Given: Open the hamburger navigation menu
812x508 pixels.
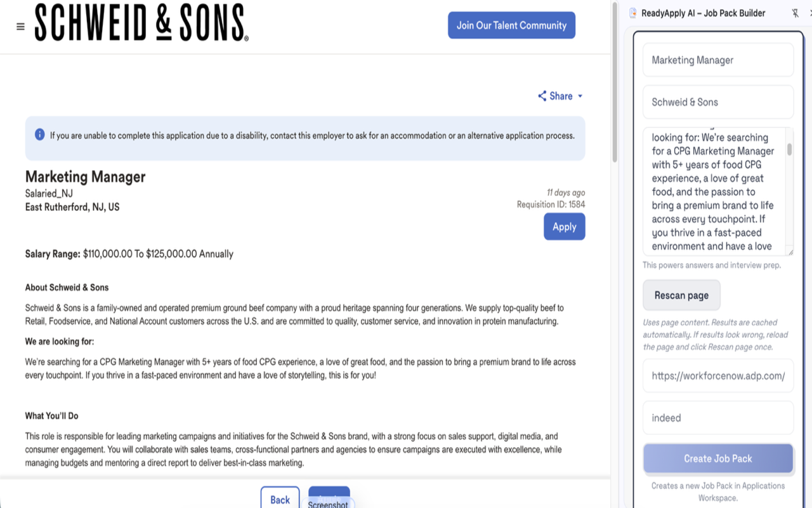Looking at the screenshot, I should (20, 27).
